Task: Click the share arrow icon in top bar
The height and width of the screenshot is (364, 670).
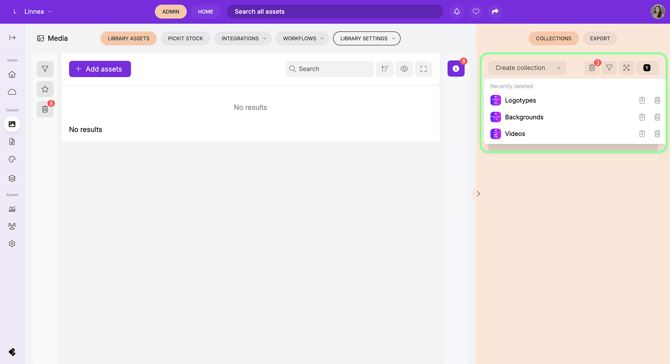Action: pos(495,12)
